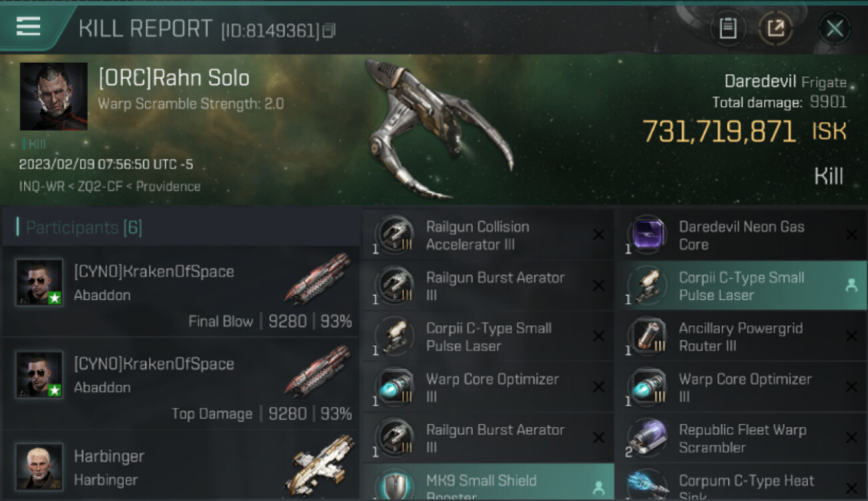Select Railgun Collision Accelerator III module icon
The width and height of the screenshot is (868, 501).
point(395,234)
